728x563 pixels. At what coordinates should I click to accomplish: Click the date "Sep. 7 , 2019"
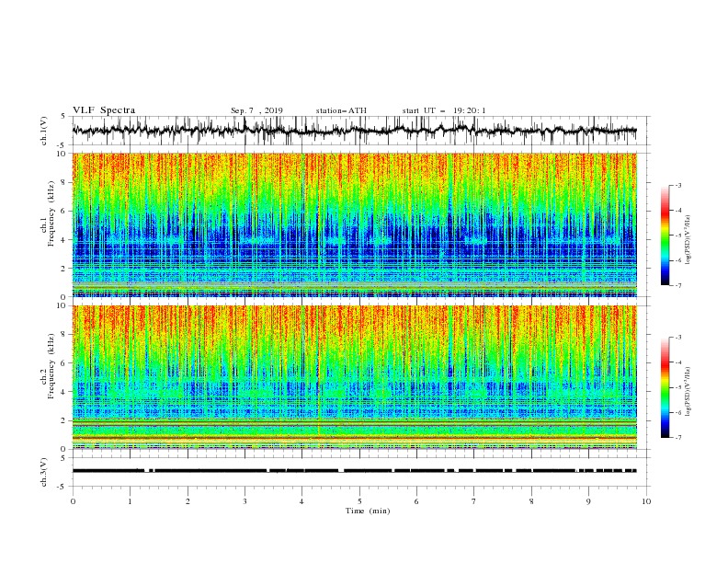tap(256, 110)
